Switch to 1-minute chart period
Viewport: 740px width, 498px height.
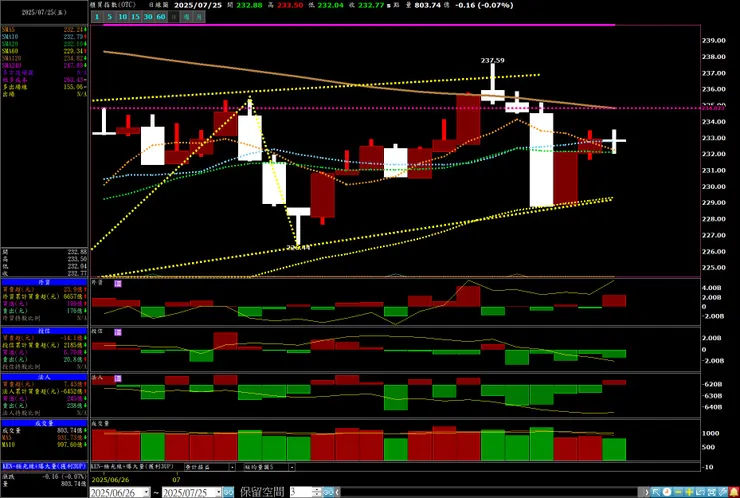click(96, 17)
